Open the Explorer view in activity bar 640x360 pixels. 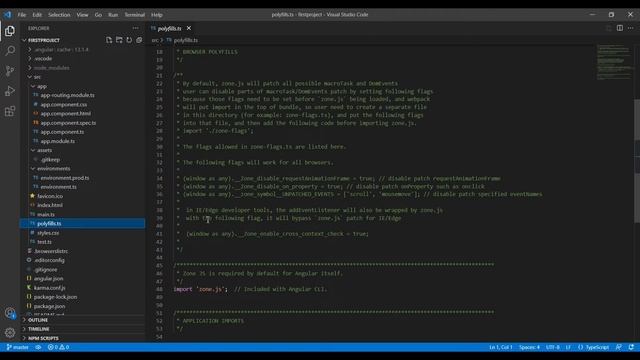pyautogui.click(x=10, y=31)
